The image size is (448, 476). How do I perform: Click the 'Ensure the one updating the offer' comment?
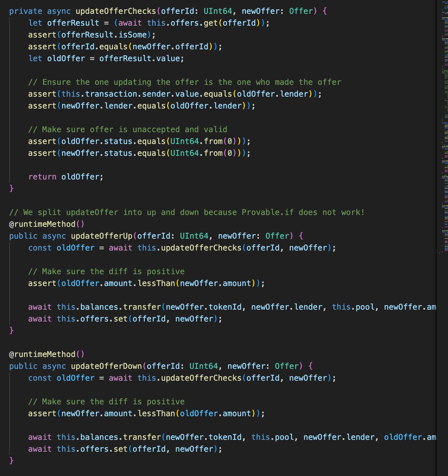coord(185,82)
